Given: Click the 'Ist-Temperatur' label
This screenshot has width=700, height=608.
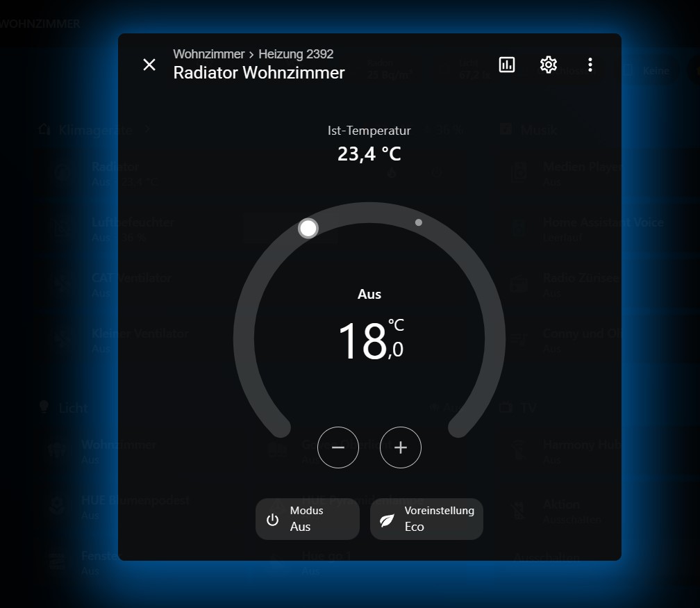Looking at the screenshot, I should tap(369, 131).
